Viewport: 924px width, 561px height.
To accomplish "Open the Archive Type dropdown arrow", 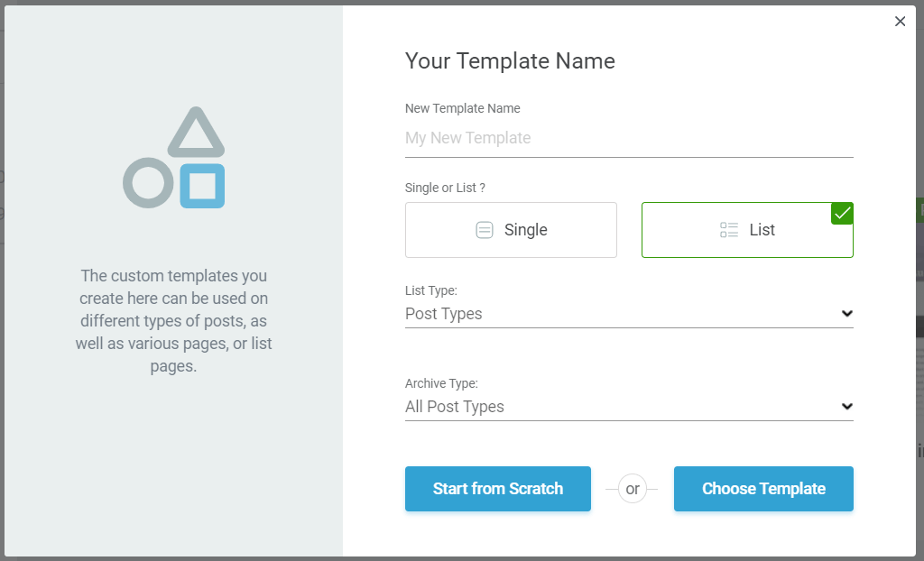I will (846, 407).
